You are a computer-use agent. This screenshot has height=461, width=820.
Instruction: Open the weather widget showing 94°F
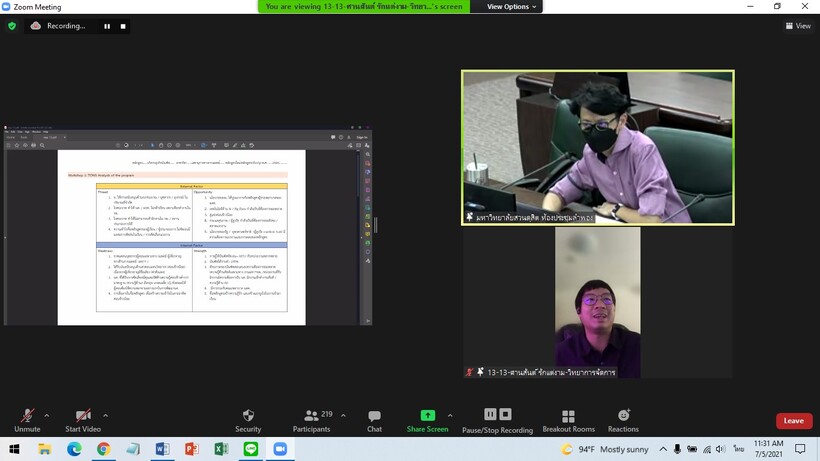pyautogui.click(x=605, y=449)
